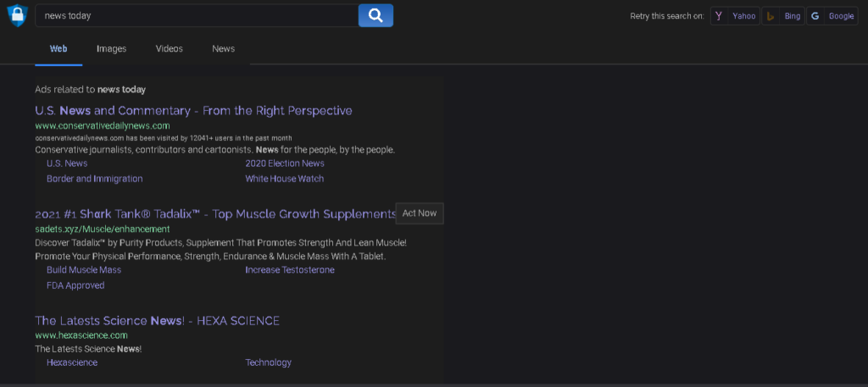Open the White House Watch sitelink

[x=285, y=179]
